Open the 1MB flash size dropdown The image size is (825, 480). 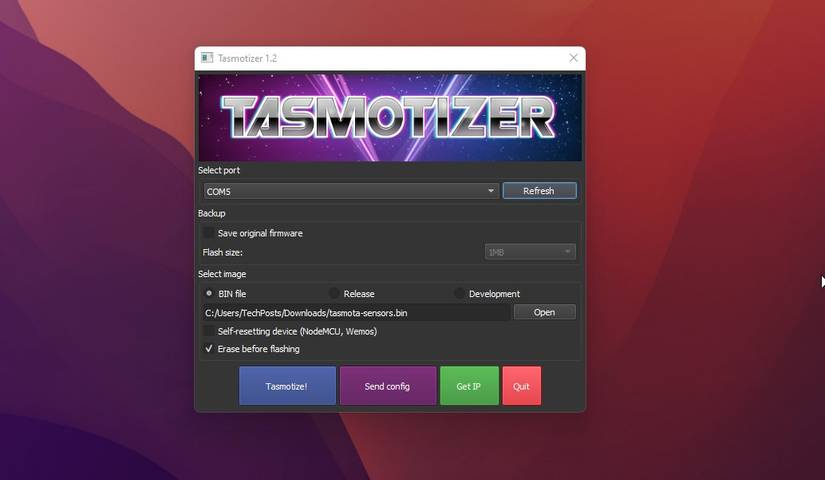(x=530, y=252)
